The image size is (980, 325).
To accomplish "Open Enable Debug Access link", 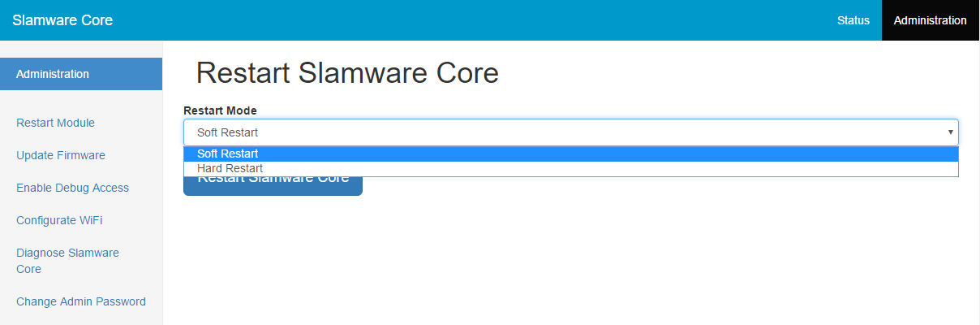I will point(72,188).
